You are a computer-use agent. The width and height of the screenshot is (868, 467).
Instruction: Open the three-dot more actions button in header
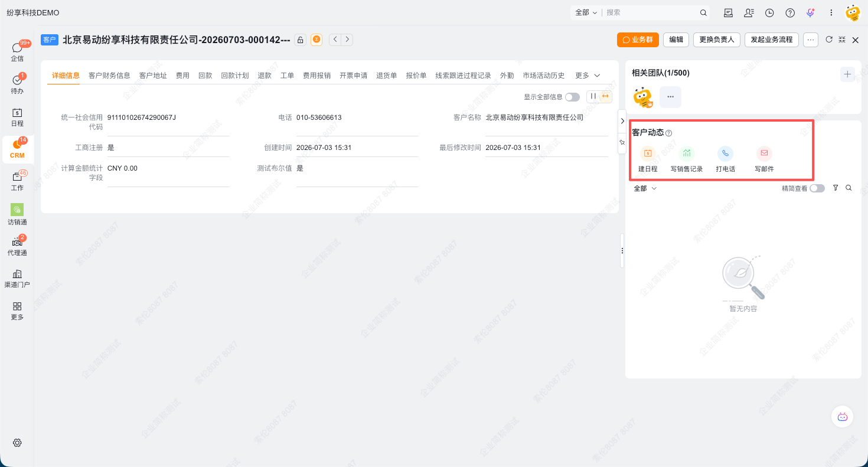tap(811, 40)
